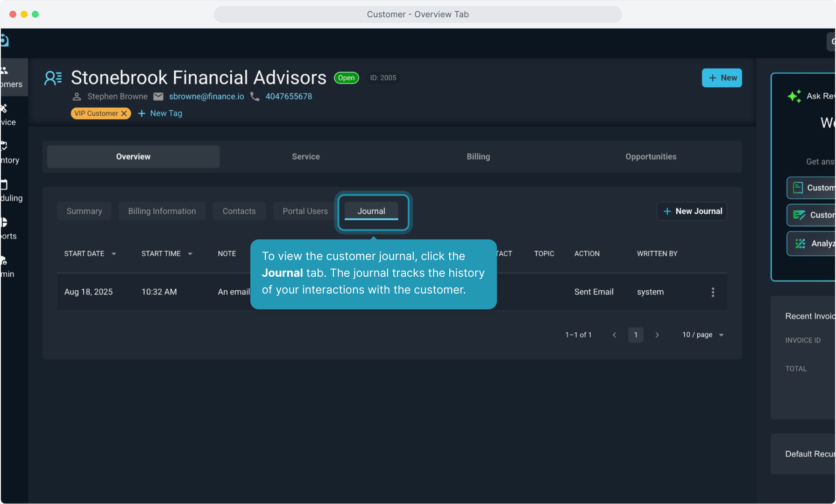The height and width of the screenshot is (504, 836).
Task: Switch to the Service tab
Action: coord(306,157)
